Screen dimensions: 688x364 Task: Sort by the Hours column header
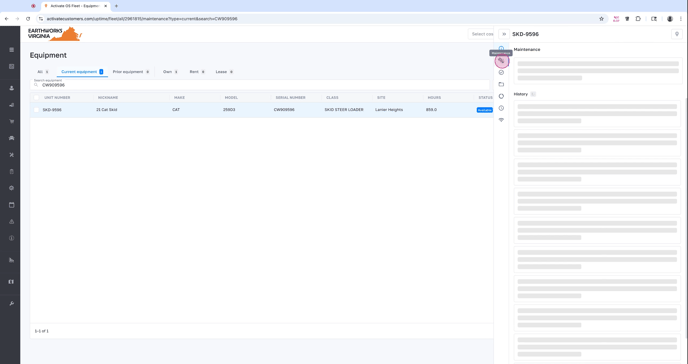click(434, 97)
